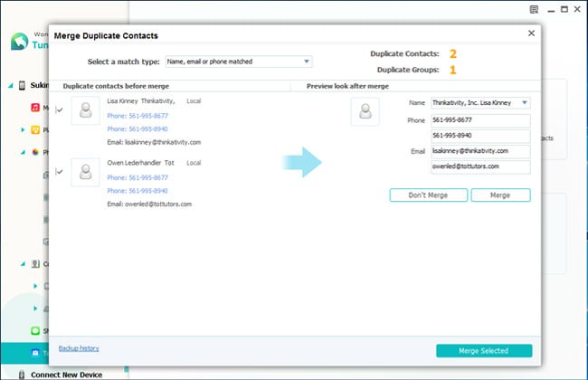
Task: Open the green SMS icon in sidebar
Action: point(35,331)
